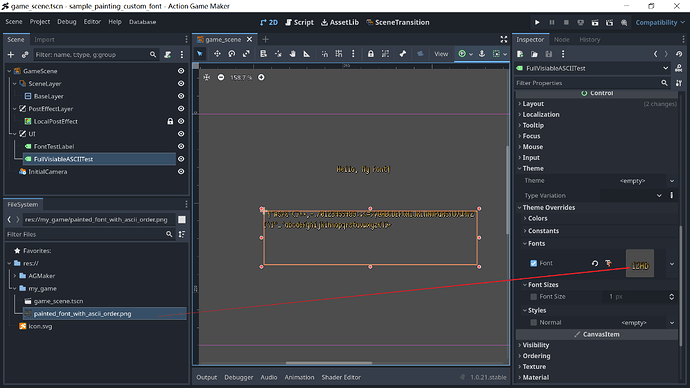Switch to the Node tab
The width and height of the screenshot is (690, 388).
(561, 40)
